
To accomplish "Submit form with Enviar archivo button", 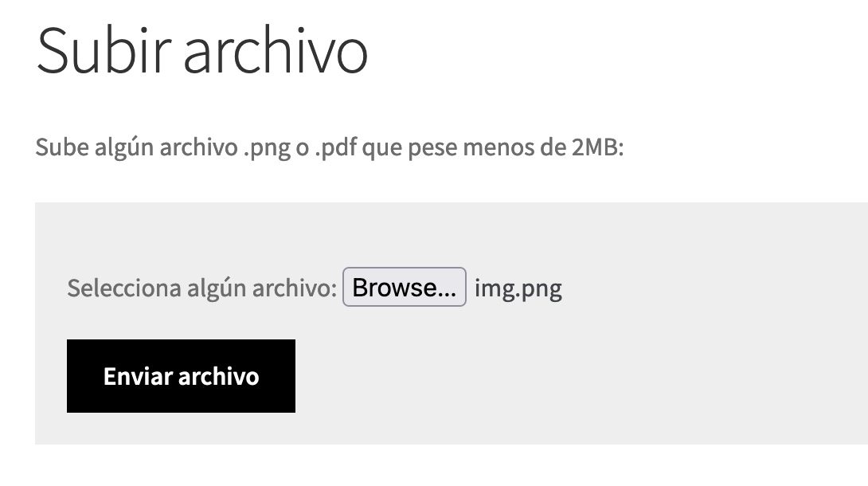I will [x=181, y=376].
